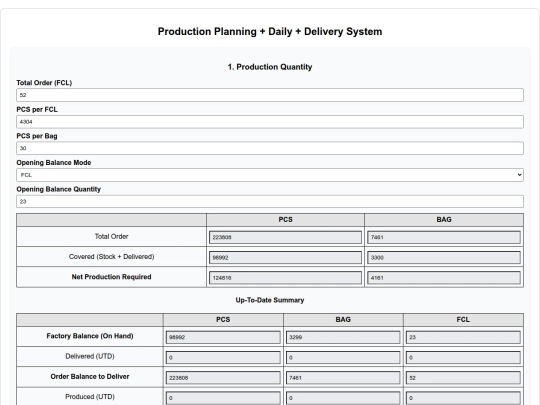The height and width of the screenshot is (405, 540).
Task: Click the Covered (Stock + Delivered) BAG field
Action: coord(444,258)
